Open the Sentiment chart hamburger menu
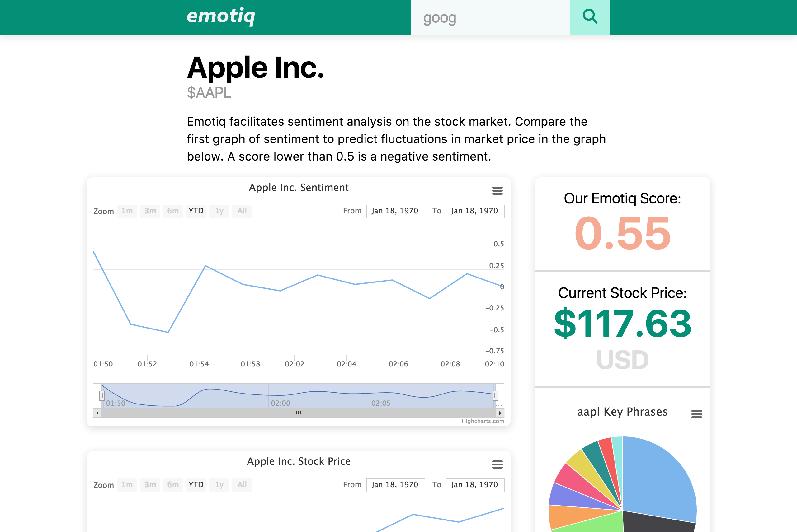 [497, 191]
